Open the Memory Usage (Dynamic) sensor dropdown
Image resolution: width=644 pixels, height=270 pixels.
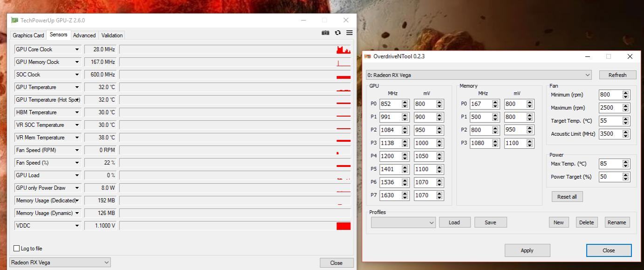pyautogui.click(x=77, y=213)
